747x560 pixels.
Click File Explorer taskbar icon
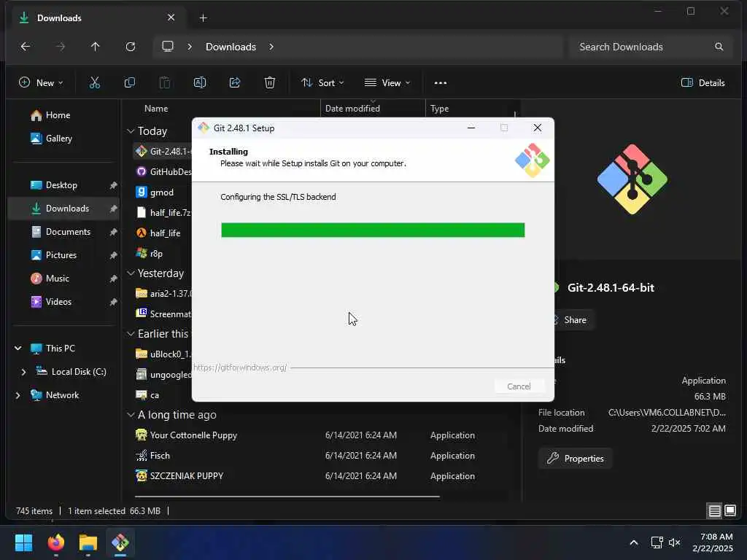click(88, 542)
